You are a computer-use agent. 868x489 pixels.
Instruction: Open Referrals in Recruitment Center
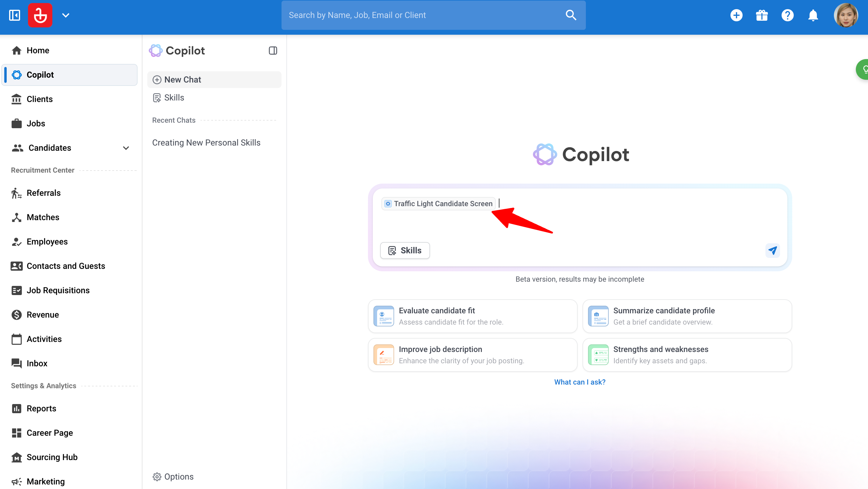click(x=69, y=193)
